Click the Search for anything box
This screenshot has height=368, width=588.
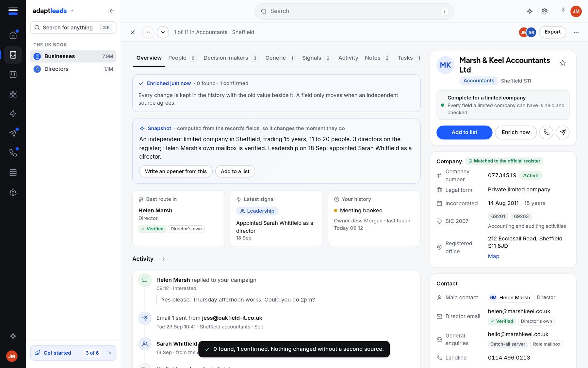tap(73, 27)
